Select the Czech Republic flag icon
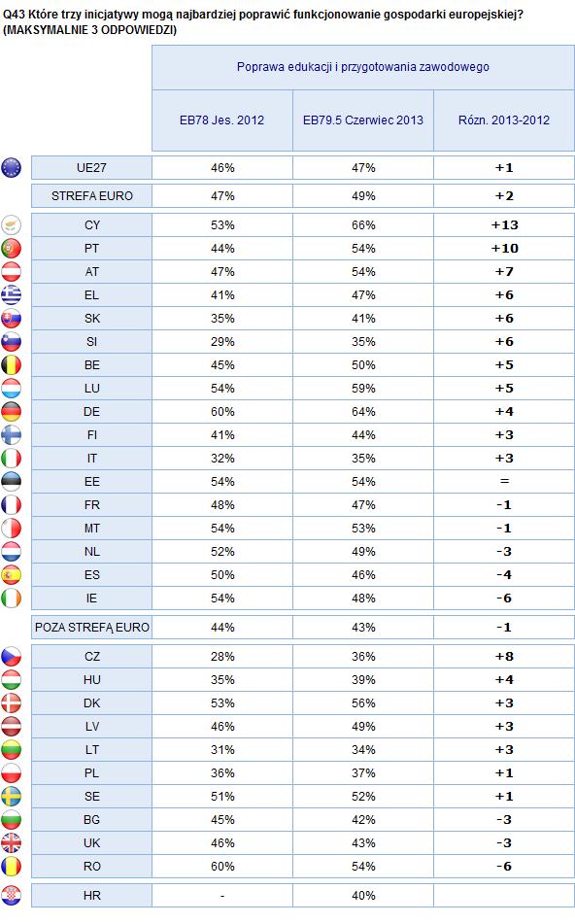The width and height of the screenshot is (575, 924). click(x=12, y=657)
